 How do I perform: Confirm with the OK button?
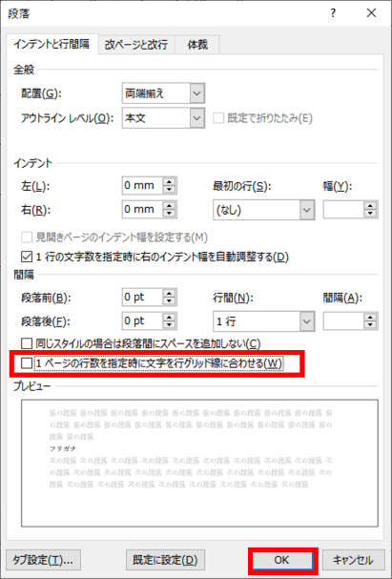(x=282, y=560)
